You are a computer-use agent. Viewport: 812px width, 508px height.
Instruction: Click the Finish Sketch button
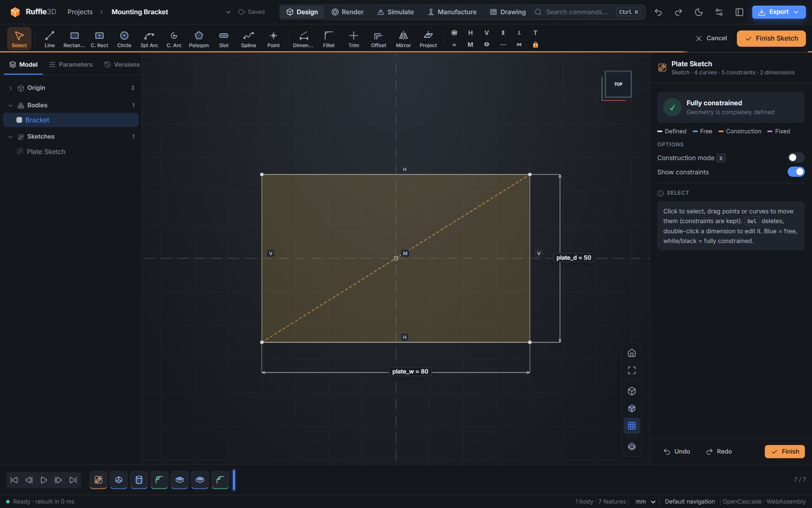click(771, 39)
